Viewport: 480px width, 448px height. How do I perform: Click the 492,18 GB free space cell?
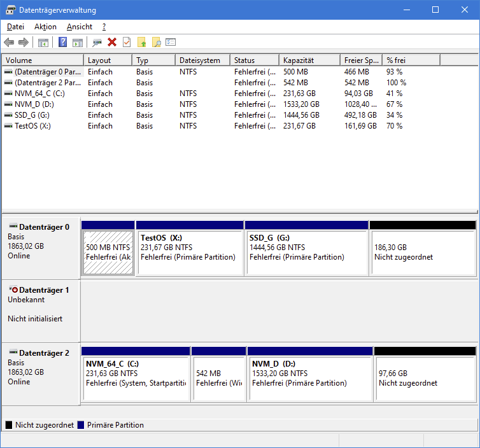click(360, 115)
